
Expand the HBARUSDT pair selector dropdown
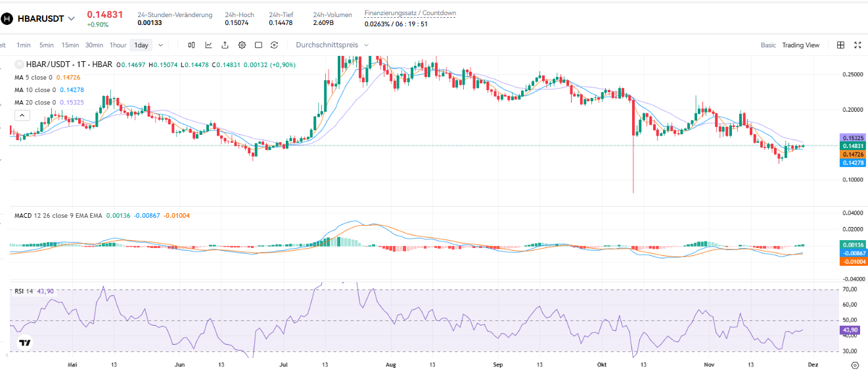[x=71, y=18]
